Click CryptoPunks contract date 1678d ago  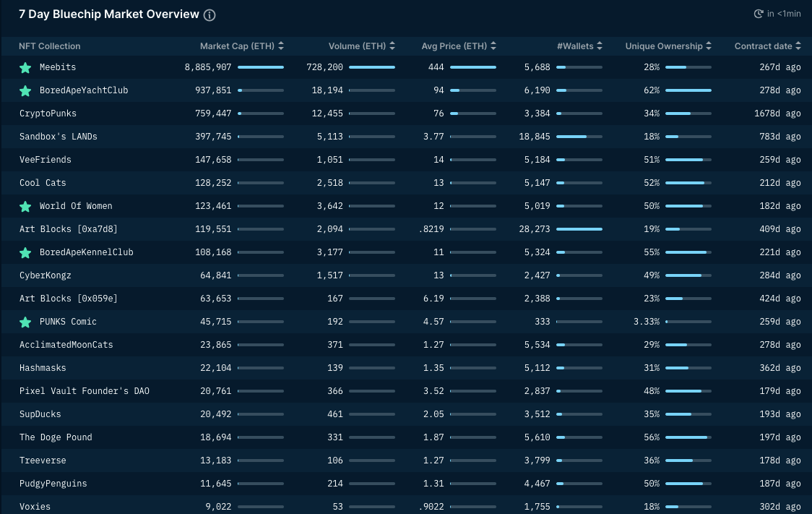777,113
